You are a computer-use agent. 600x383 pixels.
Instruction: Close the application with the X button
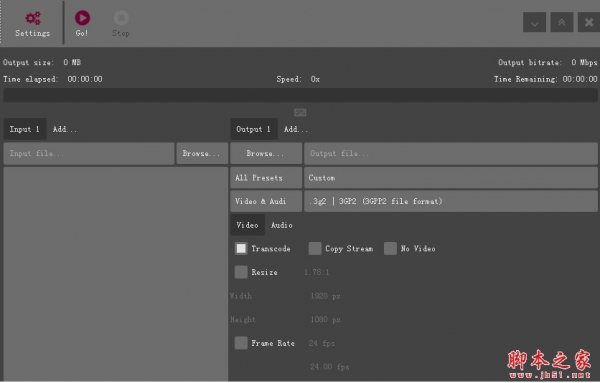coord(589,23)
